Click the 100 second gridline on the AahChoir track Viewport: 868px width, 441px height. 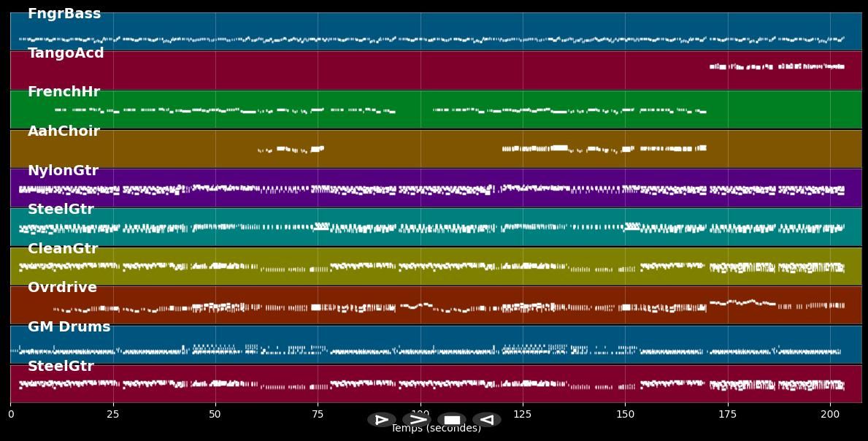coord(420,149)
